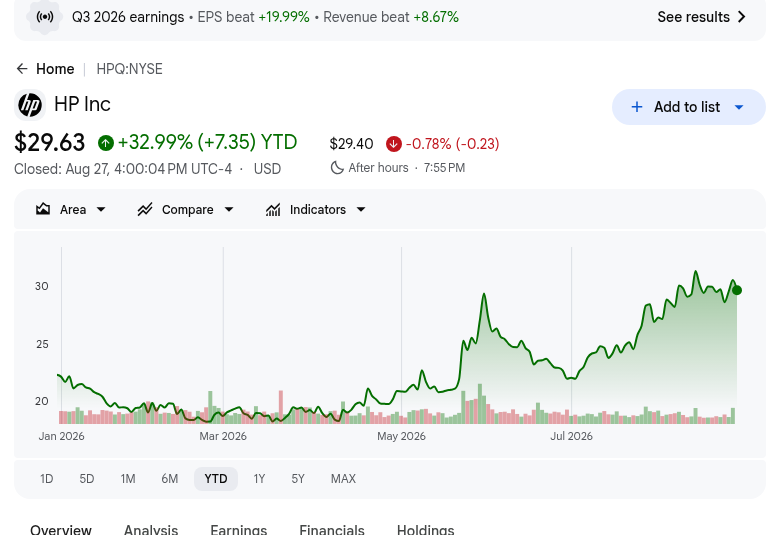Click the +32.99% (+7.35) YTD change
The image size is (780, 535).
tap(207, 142)
